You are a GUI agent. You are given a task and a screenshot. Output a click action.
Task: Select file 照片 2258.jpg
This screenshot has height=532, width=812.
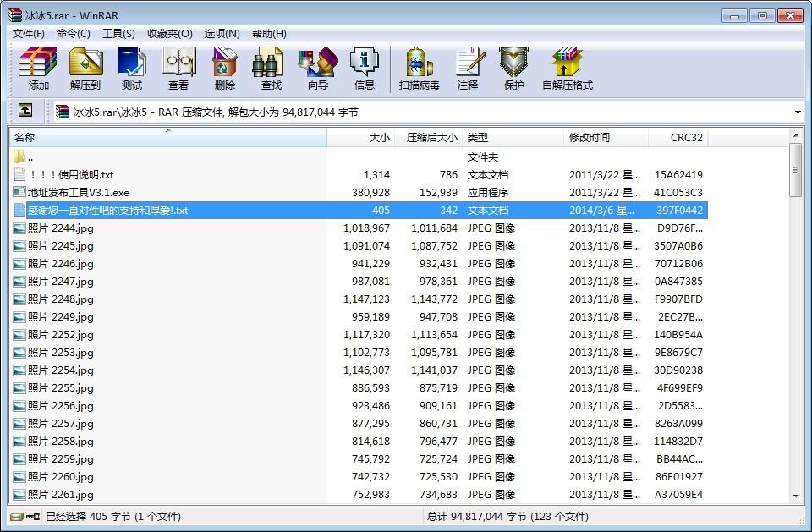359,442
